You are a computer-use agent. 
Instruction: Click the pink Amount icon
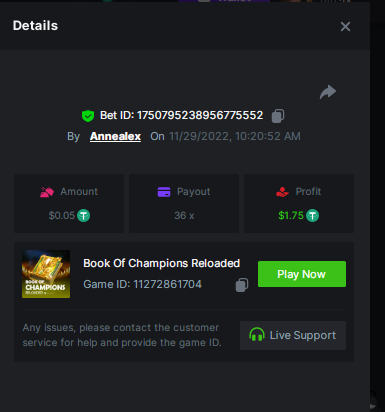(47, 192)
